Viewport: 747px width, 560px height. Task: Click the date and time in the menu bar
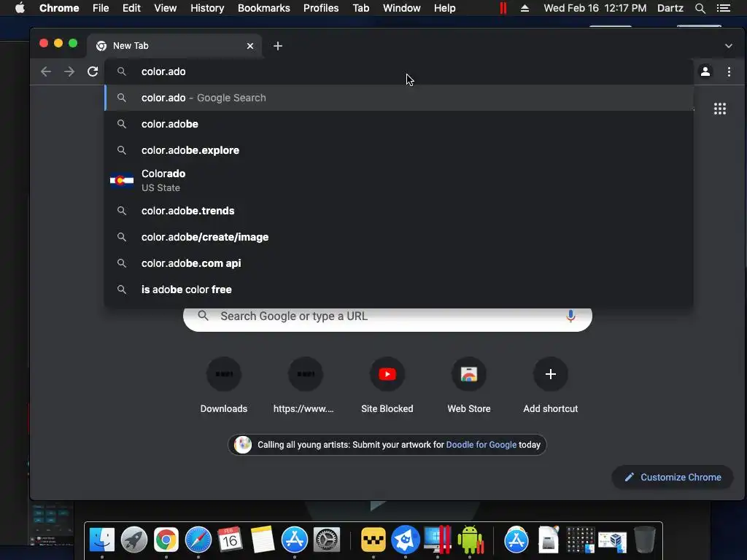pos(595,8)
